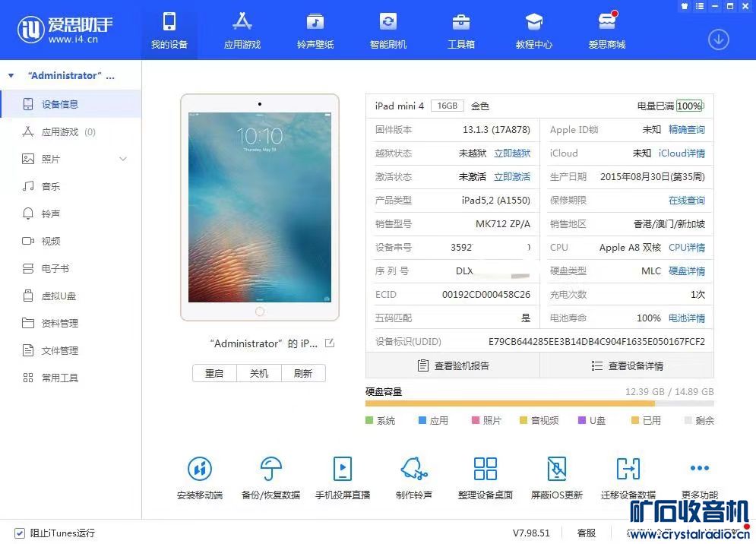
Task: Click 立即越狱 link
Action: tap(512, 153)
